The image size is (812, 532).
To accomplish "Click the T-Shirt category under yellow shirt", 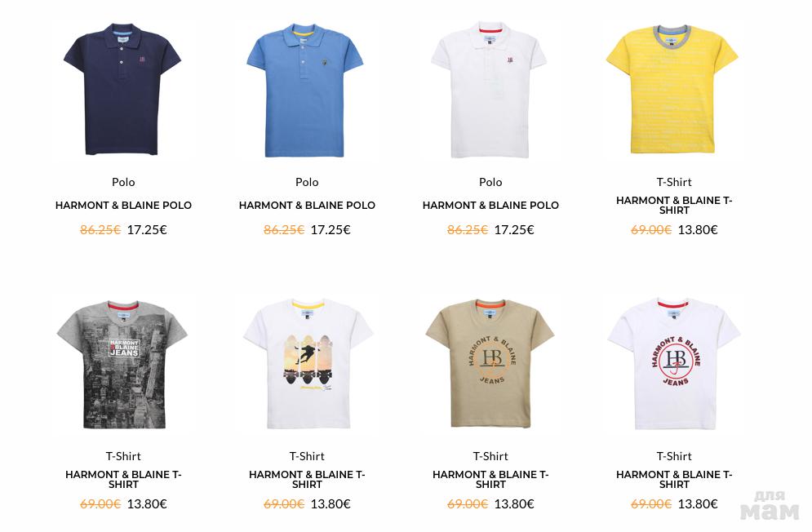I will coord(674,182).
